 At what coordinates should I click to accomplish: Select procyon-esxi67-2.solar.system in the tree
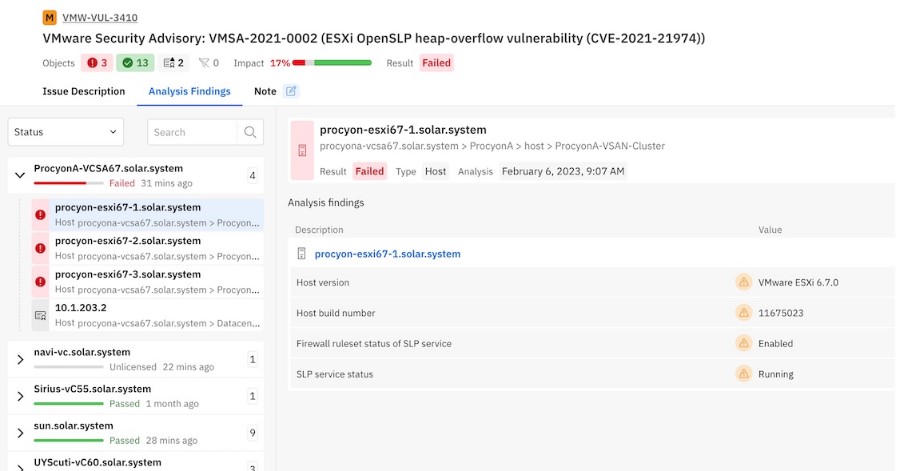click(x=148, y=248)
